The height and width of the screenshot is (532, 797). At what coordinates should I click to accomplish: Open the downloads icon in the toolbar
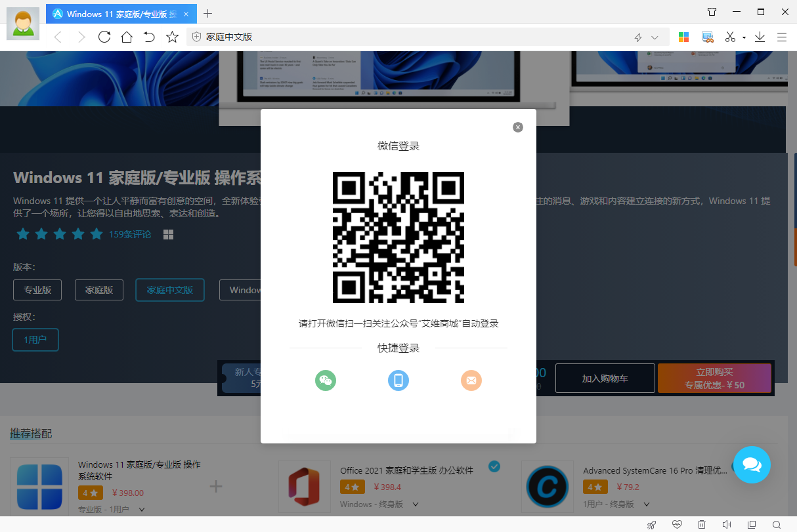(760, 37)
